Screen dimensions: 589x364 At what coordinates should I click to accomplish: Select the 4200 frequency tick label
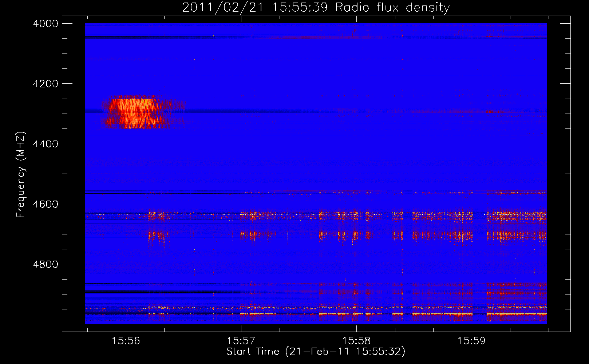click(46, 84)
